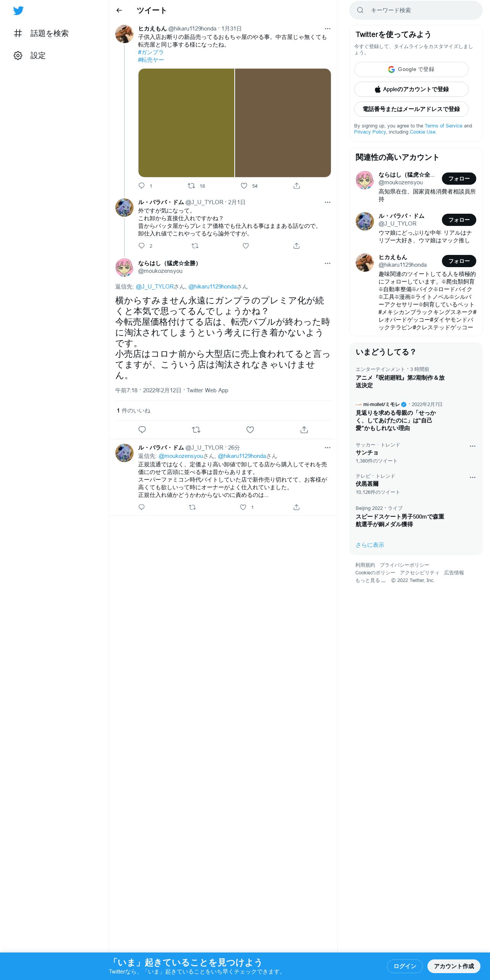This screenshot has height=980, width=490.
Task: Like the 26分 reply by ル・バラバ・ドム
Action: click(x=243, y=507)
